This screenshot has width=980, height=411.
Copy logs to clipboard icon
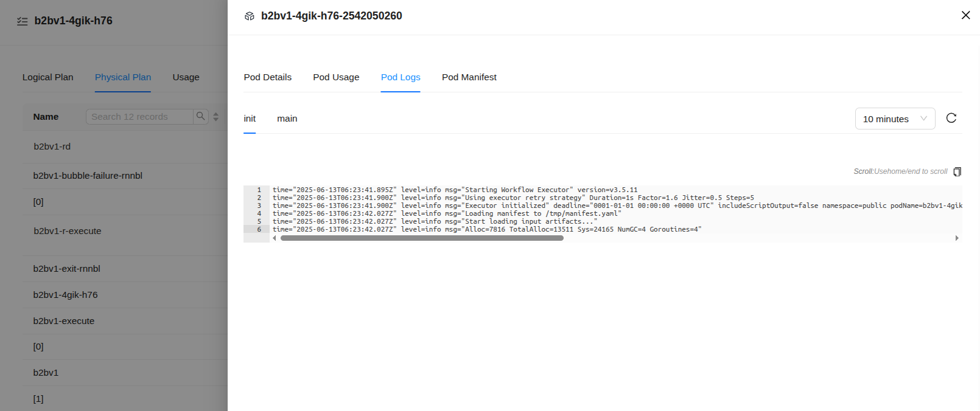957,171
